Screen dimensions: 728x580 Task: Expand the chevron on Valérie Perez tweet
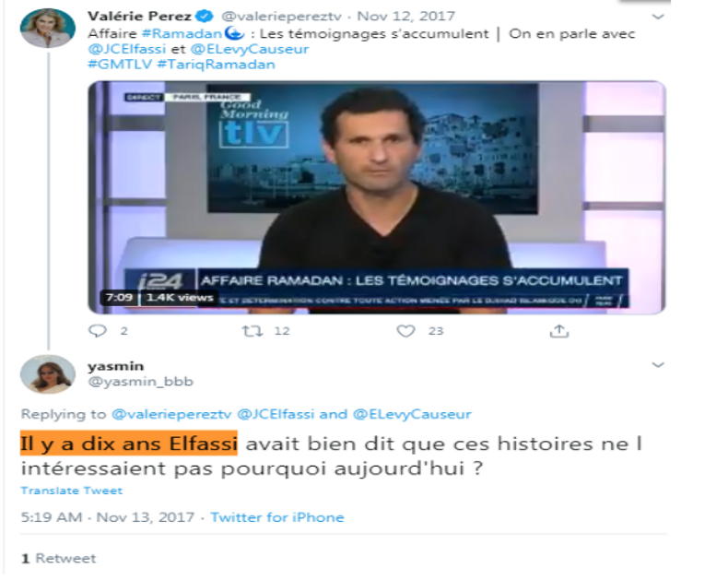pos(658,18)
